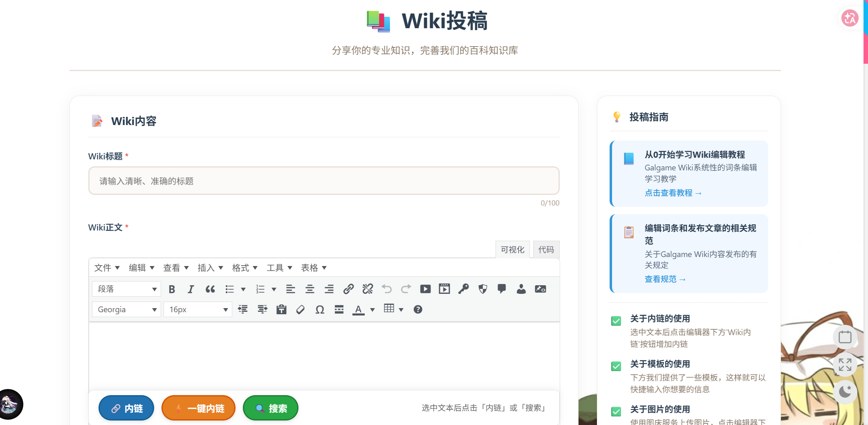Viewport: 868px width, 425px height.
Task: Align text to the left
Action: click(x=291, y=289)
